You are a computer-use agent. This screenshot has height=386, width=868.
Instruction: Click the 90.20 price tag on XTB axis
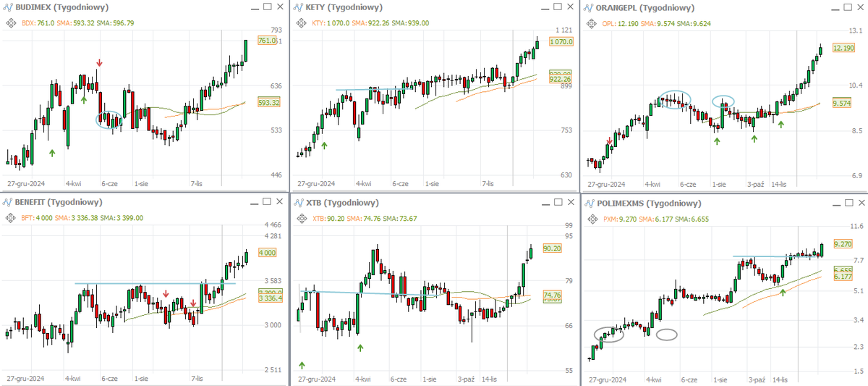552,248
